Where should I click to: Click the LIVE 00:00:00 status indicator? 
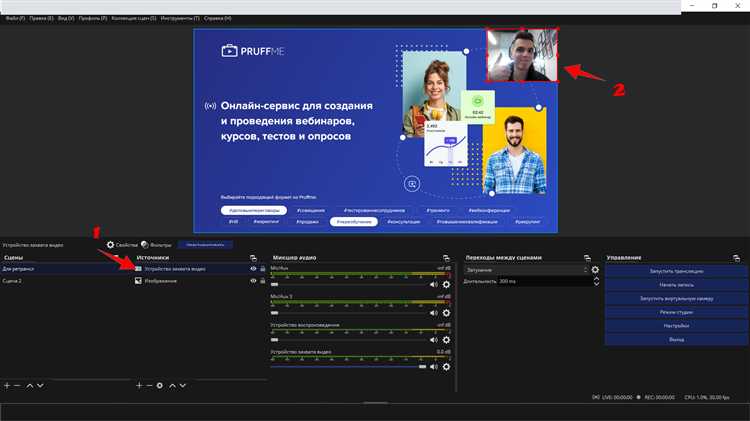(613, 397)
